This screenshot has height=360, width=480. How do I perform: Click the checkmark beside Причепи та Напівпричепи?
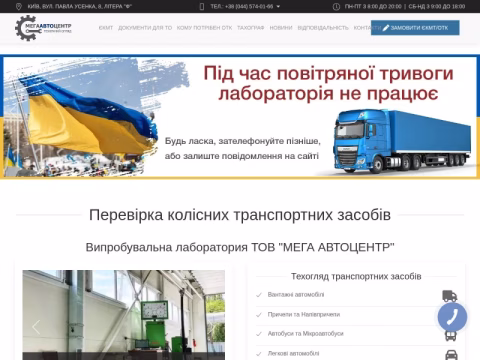259,315
